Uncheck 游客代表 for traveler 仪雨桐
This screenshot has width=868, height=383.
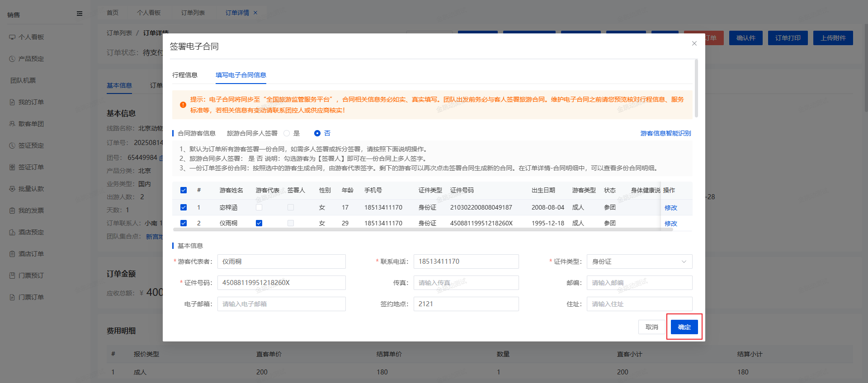pyautogui.click(x=259, y=223)
